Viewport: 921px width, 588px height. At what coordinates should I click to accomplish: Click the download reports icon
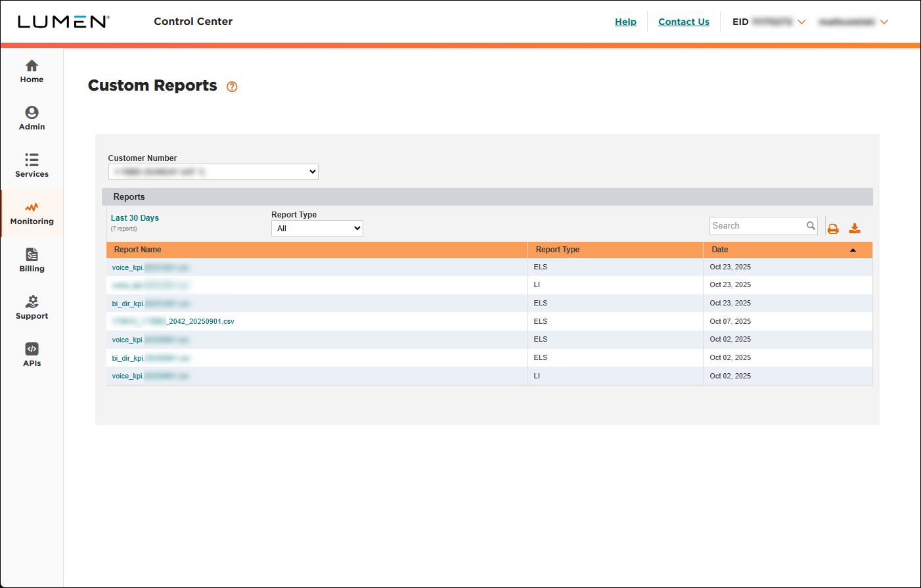(x=855, y=227)
